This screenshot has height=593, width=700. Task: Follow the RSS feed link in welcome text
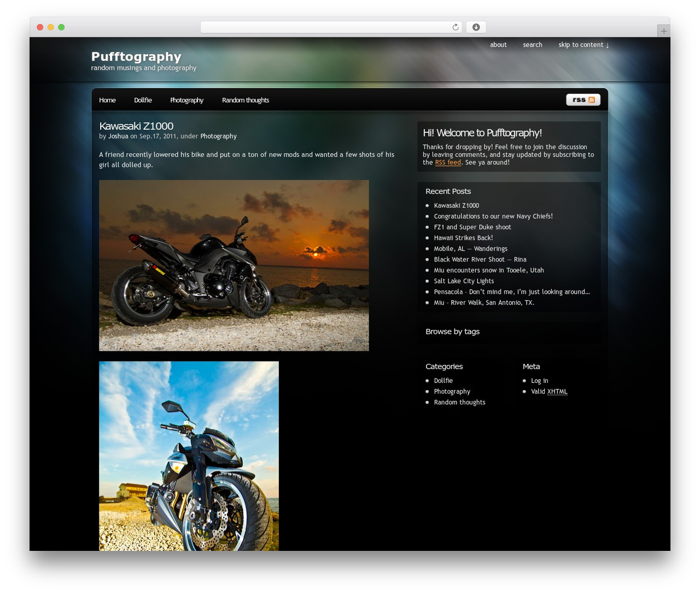click(x=448, y=162)
